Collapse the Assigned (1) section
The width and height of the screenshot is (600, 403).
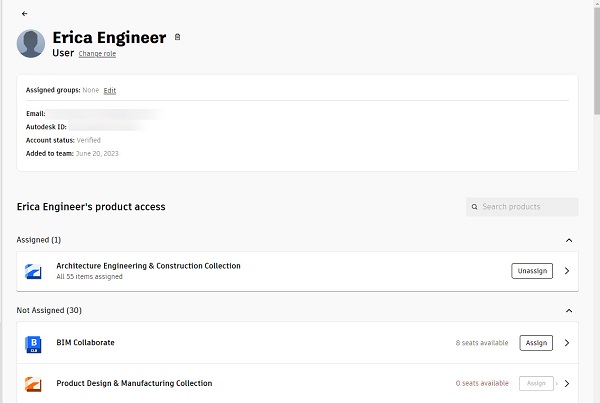click(569, 240)
